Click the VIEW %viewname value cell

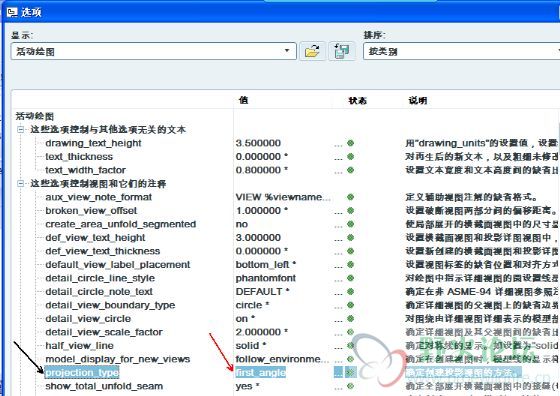[x=283, y=197]
